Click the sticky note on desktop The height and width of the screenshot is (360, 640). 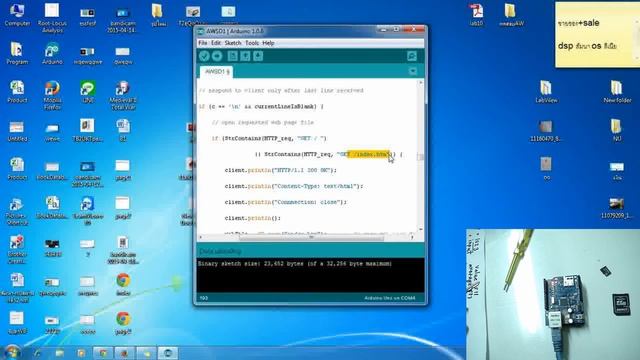click(597, 34)
